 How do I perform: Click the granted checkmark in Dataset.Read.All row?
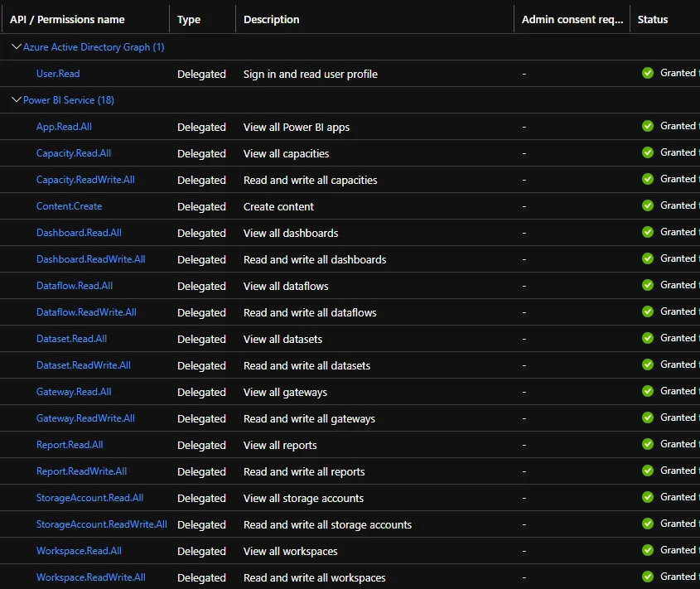click(x=648, y=338)
